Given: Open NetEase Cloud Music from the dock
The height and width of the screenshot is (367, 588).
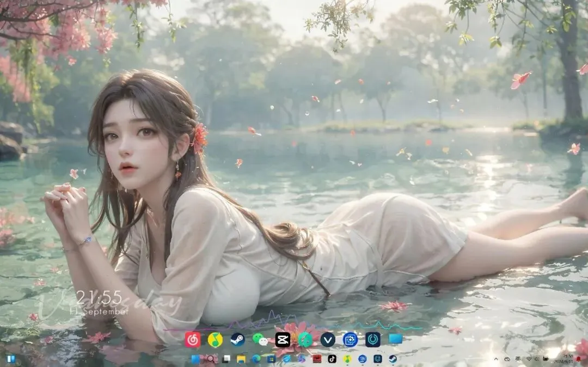Looking at the screenshot, I should [x=193, y=340].
